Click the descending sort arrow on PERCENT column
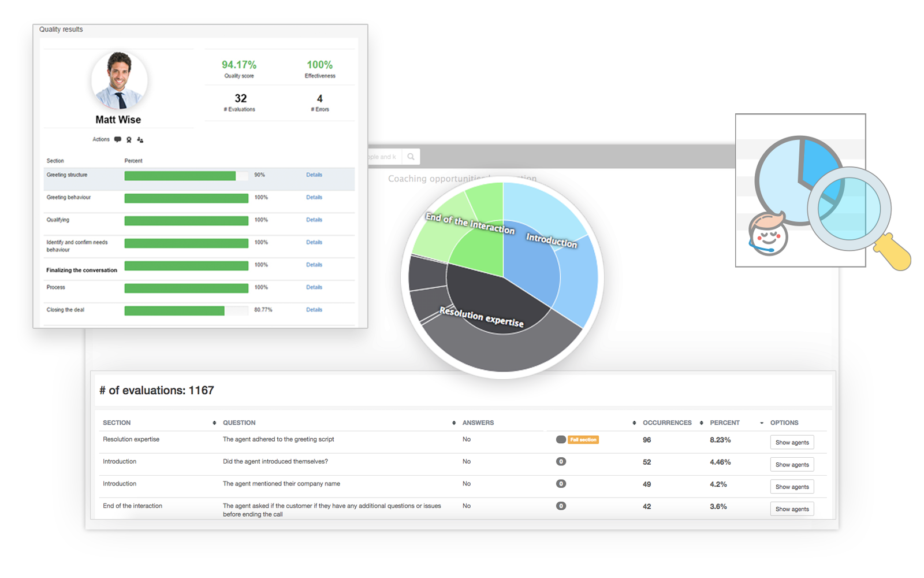924x578 pixels. 762,423
